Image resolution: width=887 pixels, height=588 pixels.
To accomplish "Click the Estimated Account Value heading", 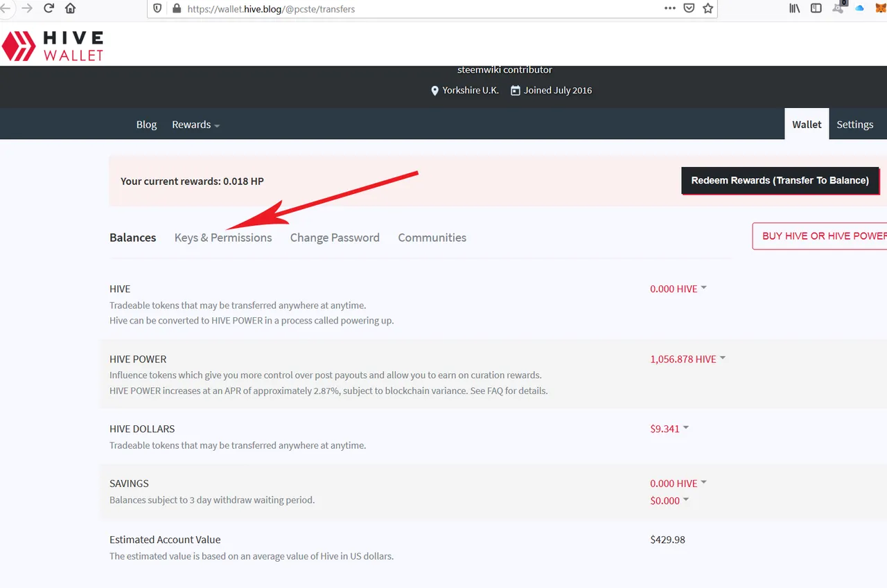I will click(x=165, y=540).
